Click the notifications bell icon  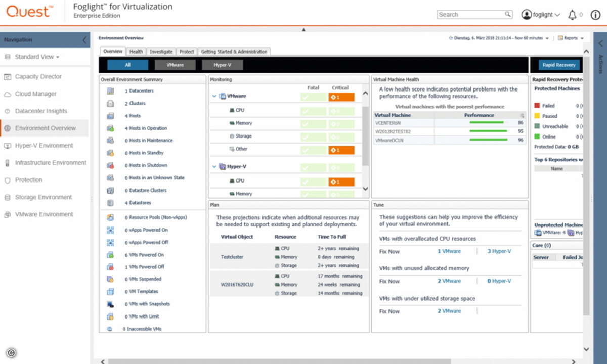pyautogui.click(x=572, y=15)
